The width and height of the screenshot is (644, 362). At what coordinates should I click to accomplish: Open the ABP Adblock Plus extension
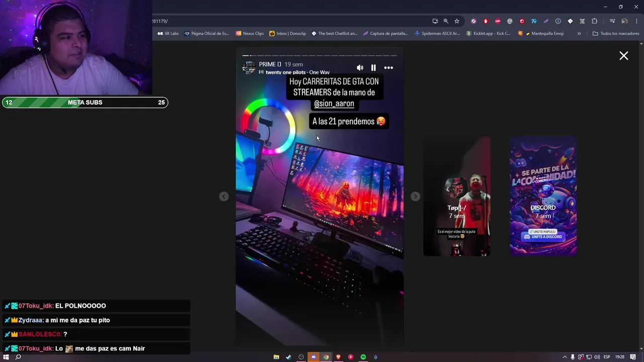pos(498,21)
